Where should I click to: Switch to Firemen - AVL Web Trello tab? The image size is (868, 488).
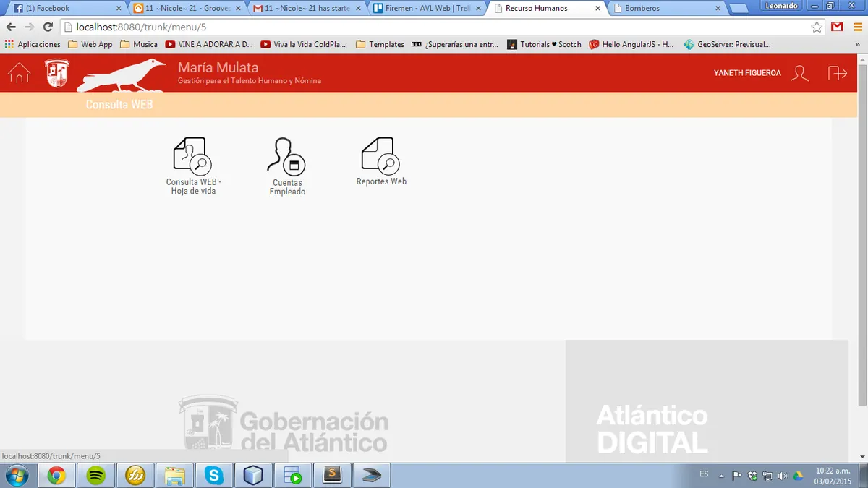coord(427,8)
